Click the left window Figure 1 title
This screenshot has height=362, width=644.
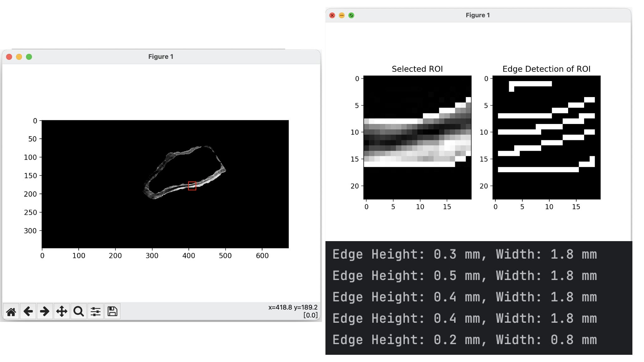coord(161,57)
